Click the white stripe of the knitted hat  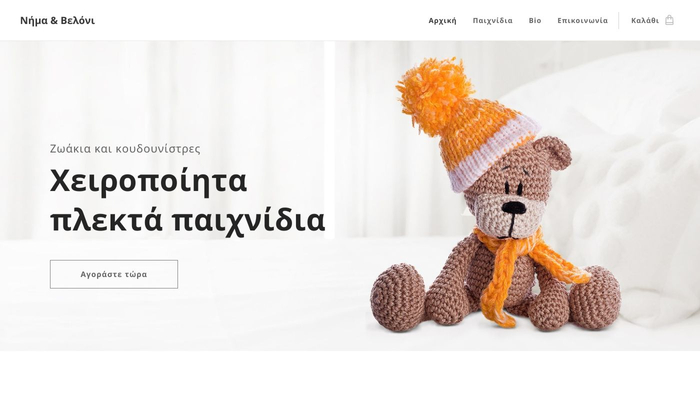(x=493, y=154)
